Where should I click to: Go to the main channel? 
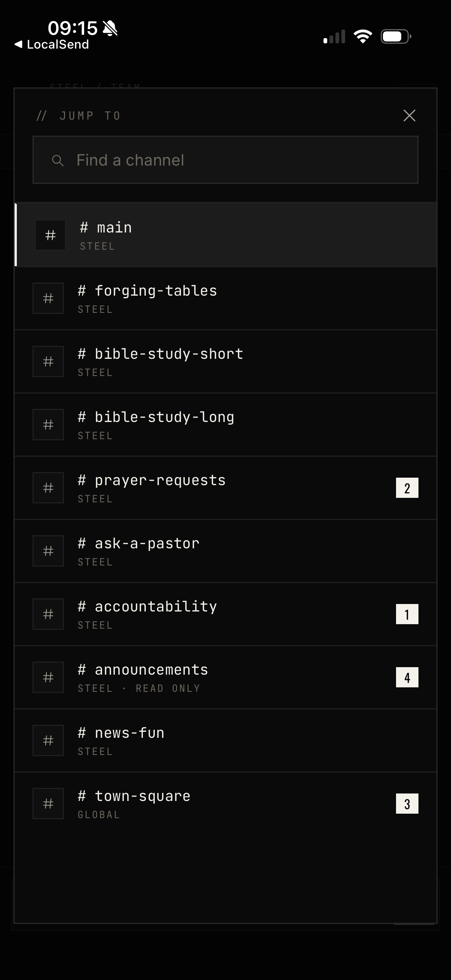click(225, 235)
